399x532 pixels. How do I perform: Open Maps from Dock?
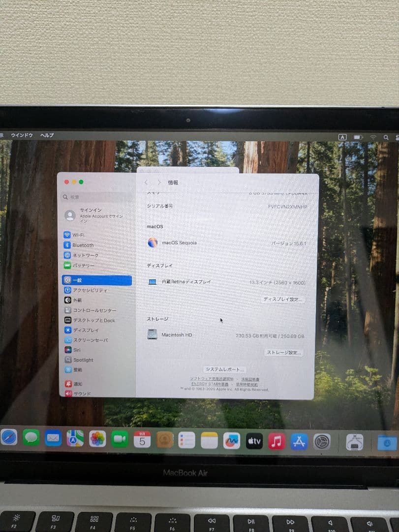point(75,438)
